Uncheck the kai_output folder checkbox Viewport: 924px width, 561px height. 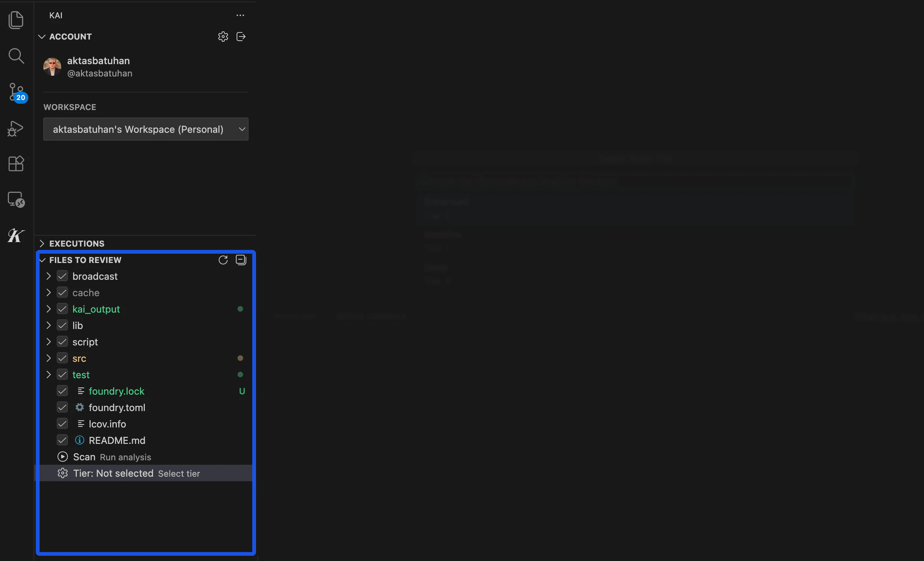[62, 309]
